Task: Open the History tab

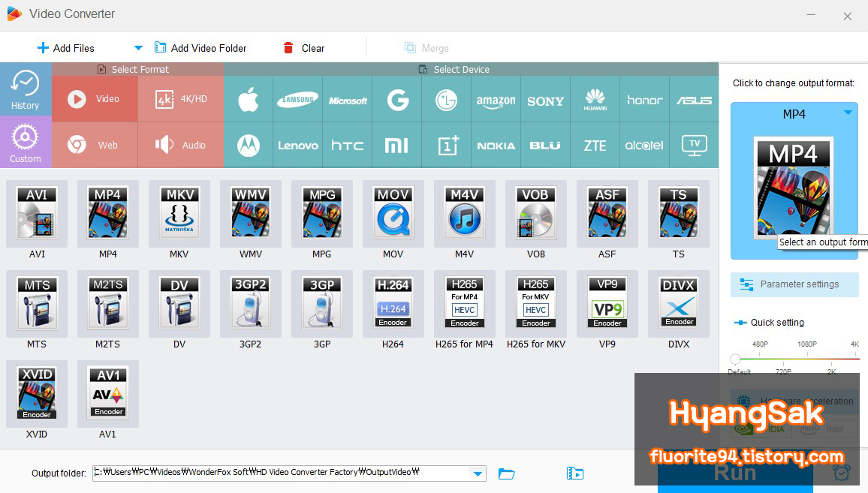Action: tap(26, 89)
